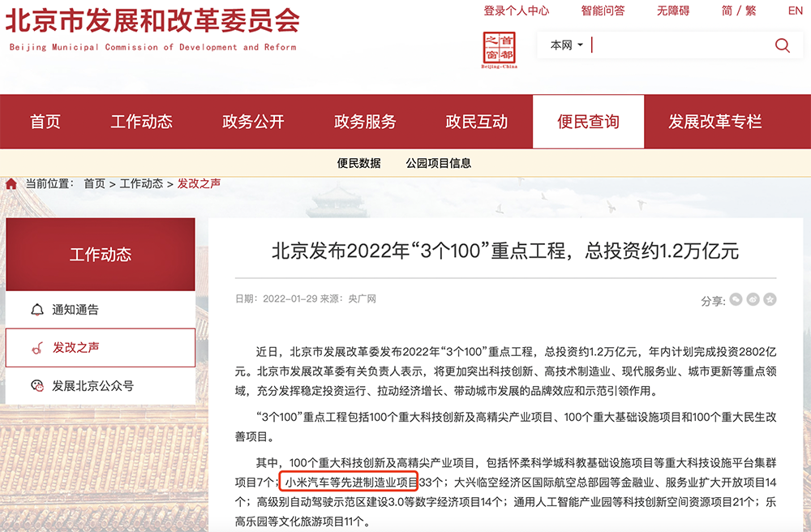Image resolution: width=811 pixels, height=532 pixels.
Task: Click the home icon in the breadcrumb
Action: pos(11,184)
